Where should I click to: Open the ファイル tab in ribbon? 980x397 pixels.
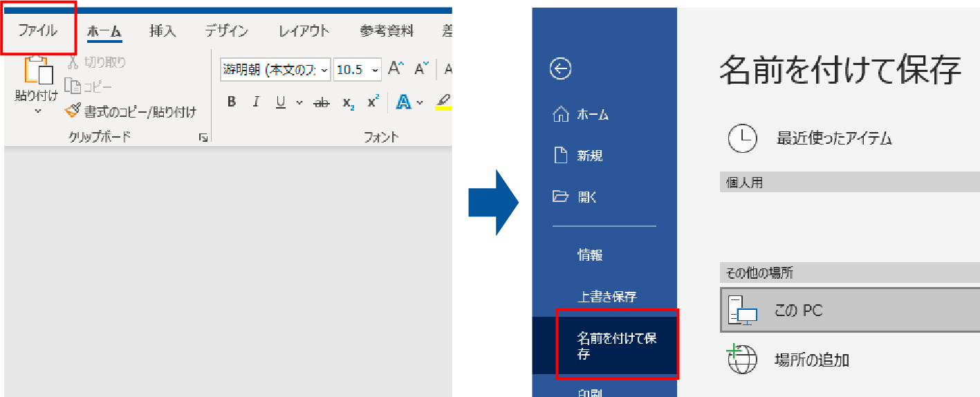[x=37, y=30]
